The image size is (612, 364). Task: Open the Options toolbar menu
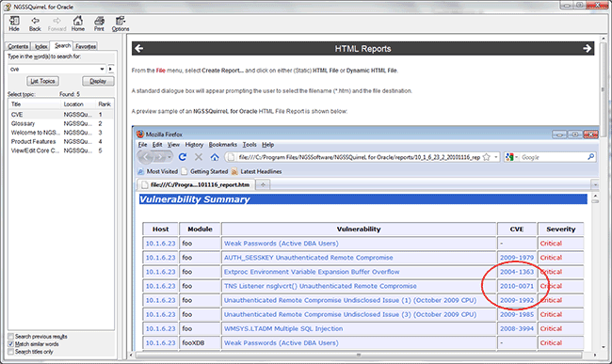121,24
